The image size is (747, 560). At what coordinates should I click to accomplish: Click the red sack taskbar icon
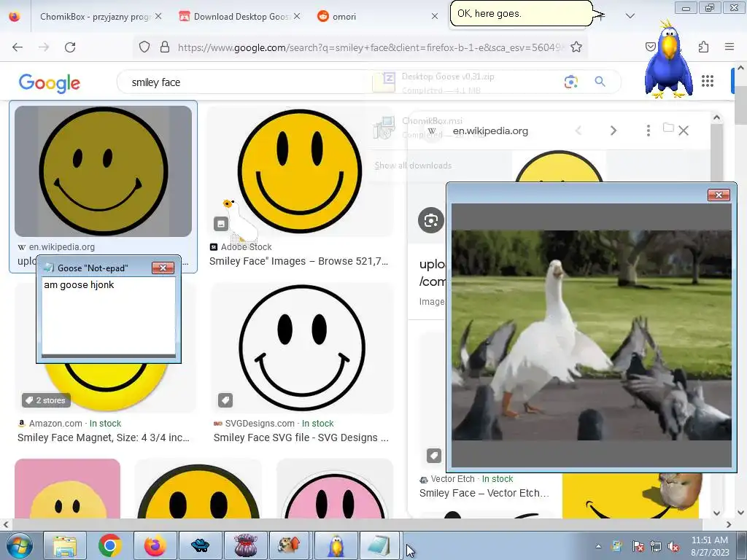246,545
